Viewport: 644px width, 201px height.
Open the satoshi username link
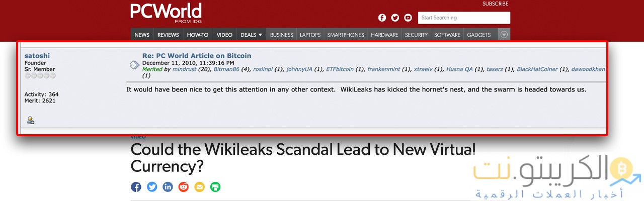pos(37,56)
